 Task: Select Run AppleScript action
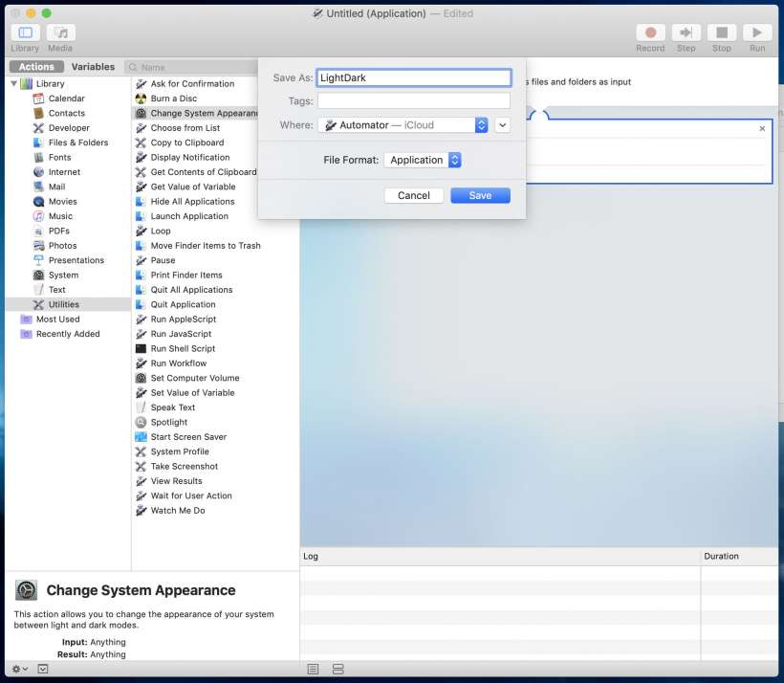[184, 319]
